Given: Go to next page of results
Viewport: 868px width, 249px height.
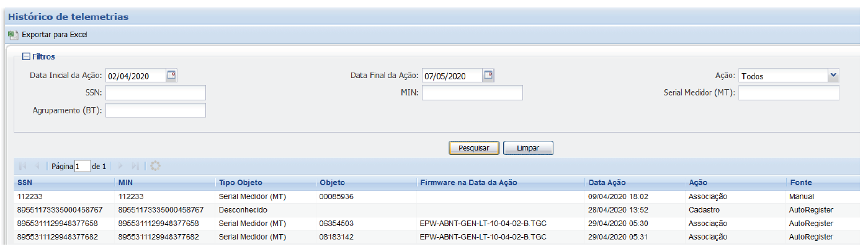Looking at the screenshot, I should pyautogui.click(x=120, y=166).
